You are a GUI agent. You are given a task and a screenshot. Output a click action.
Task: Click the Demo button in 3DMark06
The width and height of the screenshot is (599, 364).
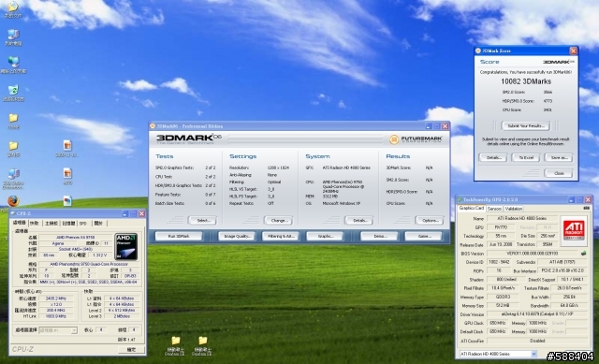pos(379,237)
